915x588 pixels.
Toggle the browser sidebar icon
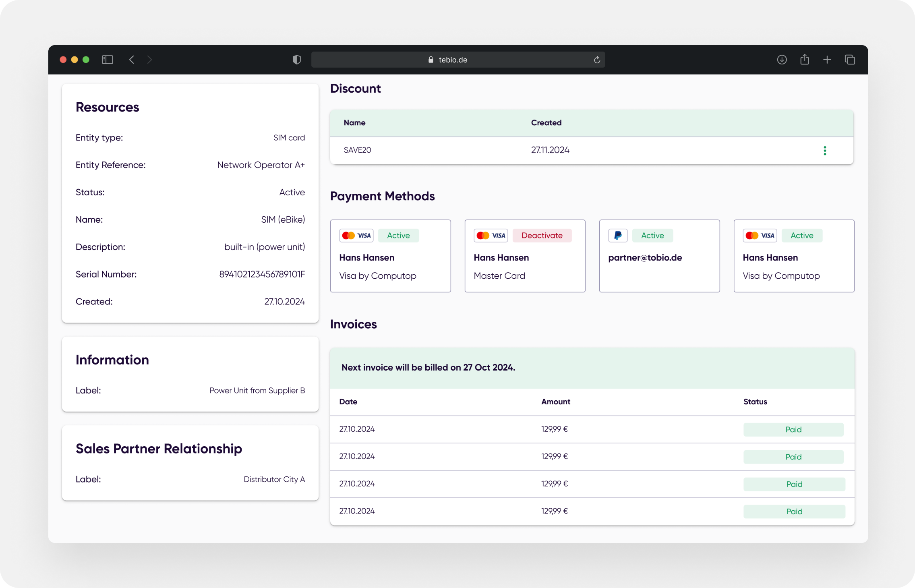tap(108, 60)
